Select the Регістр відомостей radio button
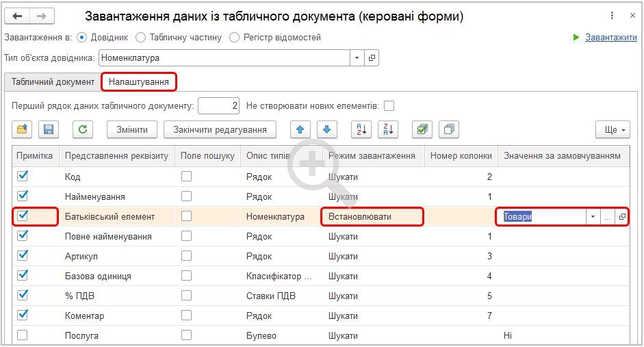Screen dimensions: 644x347 click(235, 38)
